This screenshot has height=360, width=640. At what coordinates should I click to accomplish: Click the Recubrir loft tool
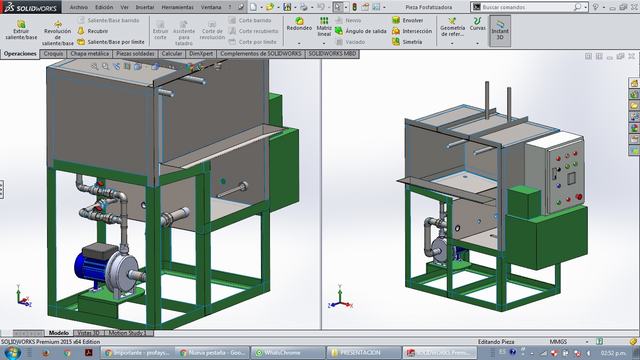tap(93, 31)
